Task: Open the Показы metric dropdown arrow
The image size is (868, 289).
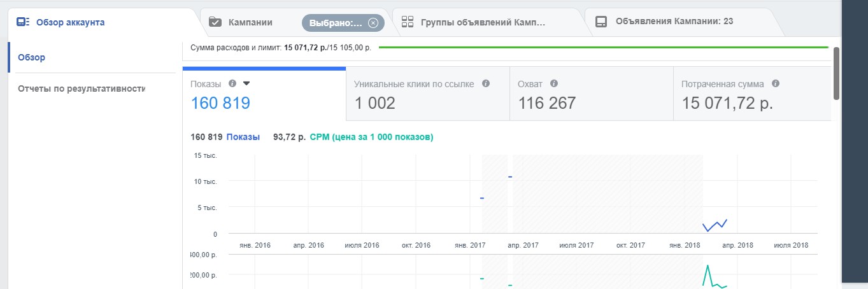Action: click(246, 83)
